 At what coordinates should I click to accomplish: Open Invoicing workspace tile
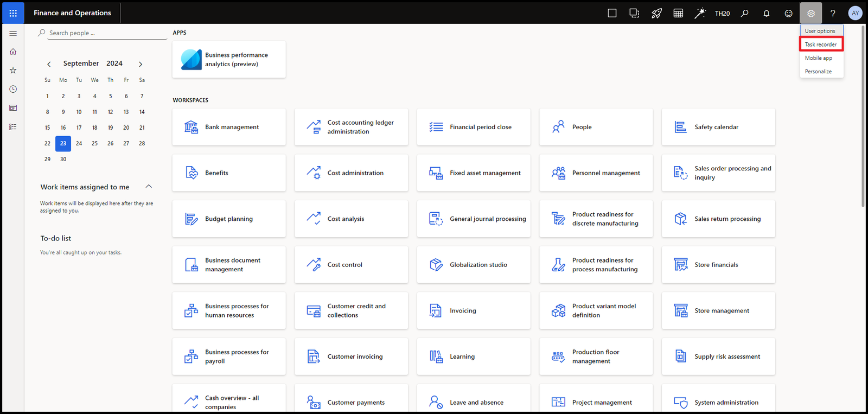[x=474, y=311]
